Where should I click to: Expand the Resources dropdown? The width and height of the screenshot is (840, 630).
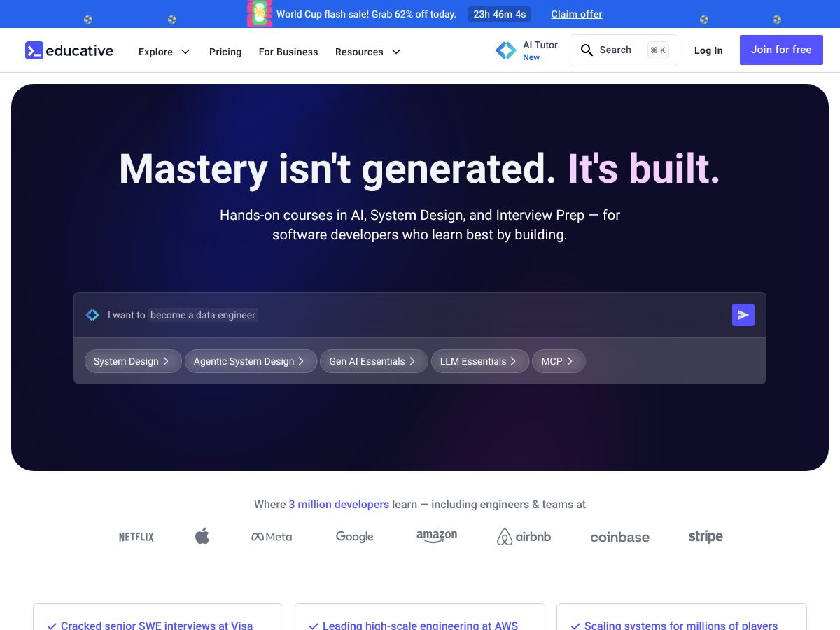point(368,52)
